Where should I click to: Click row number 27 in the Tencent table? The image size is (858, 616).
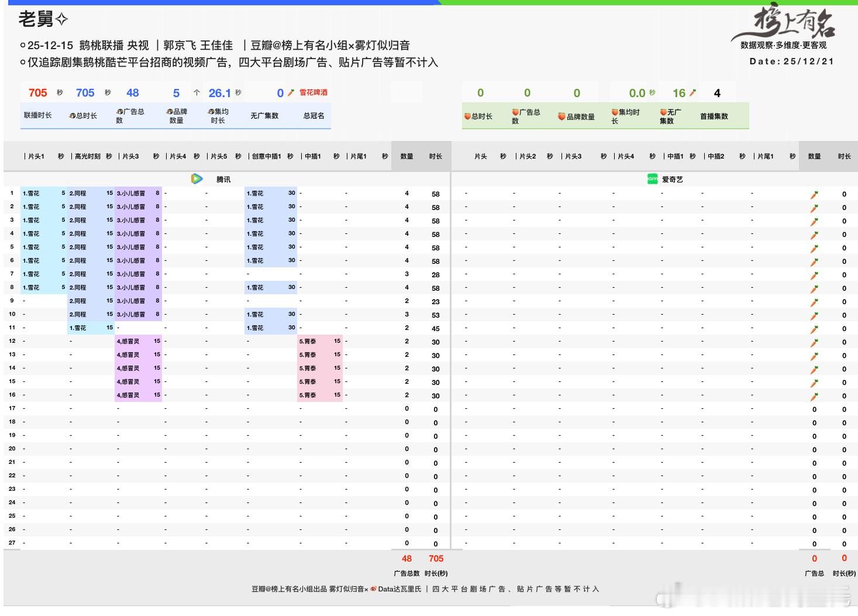pyautogui.click(x=12, y=543)
